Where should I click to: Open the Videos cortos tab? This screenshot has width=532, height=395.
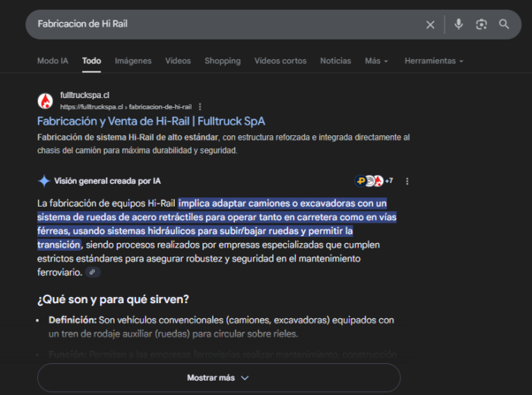click(280, 61)
